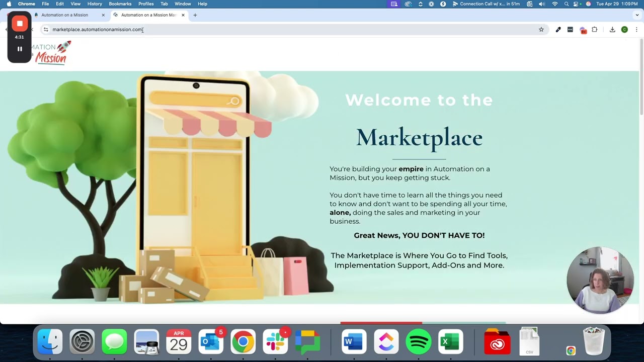Viewport: 644px width, 362px height.
Task: Click the date and time in menu bar
Action: (617, 4)
